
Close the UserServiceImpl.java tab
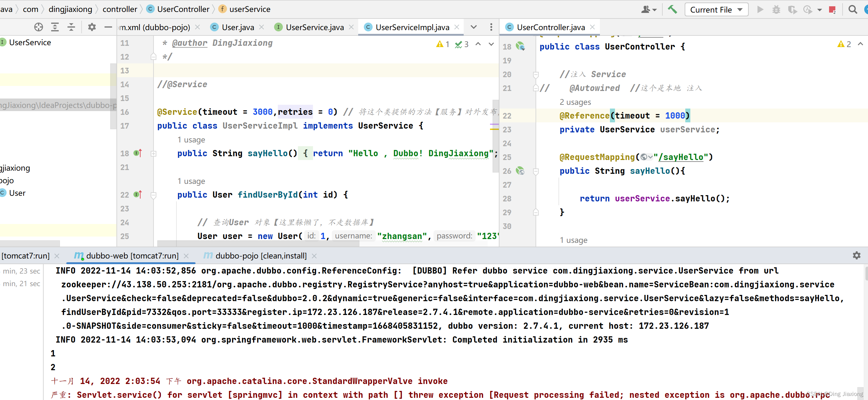[x=456, y=27]
